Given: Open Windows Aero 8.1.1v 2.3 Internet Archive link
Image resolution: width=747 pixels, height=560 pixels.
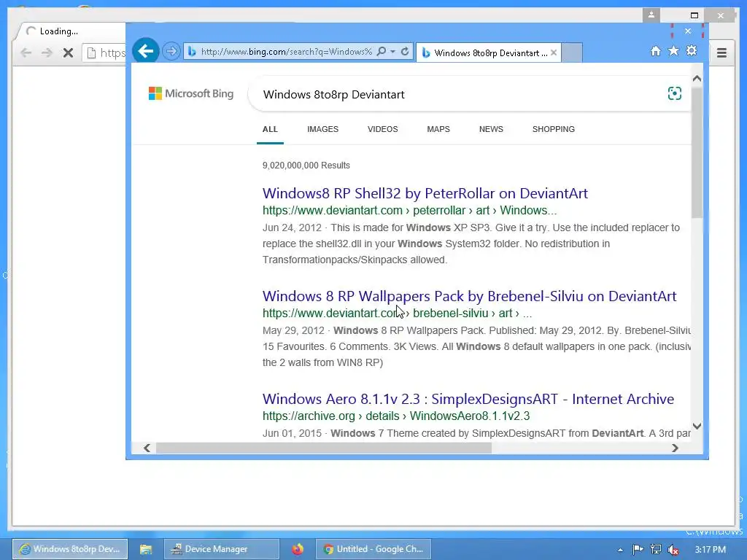Looking at the screenshot, I should [468, 399].
